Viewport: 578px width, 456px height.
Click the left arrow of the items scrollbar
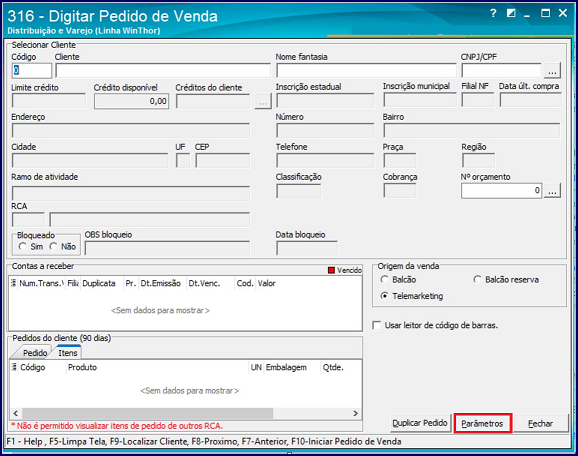click(x=15, y=413)
